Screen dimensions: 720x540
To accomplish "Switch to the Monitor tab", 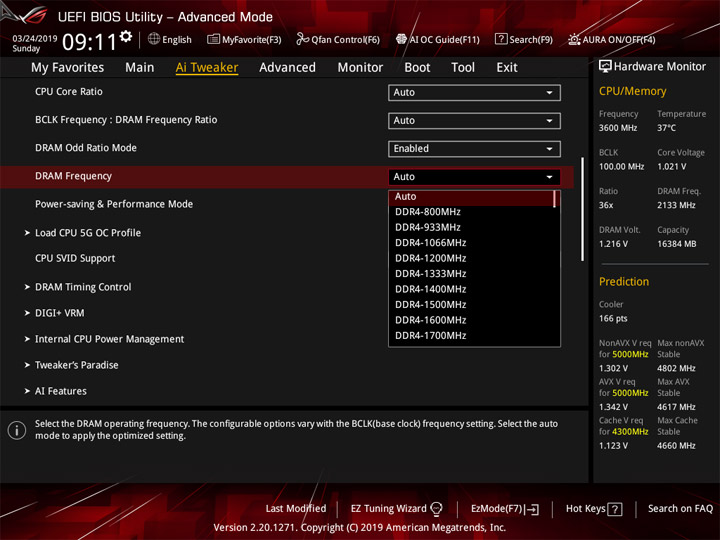I will point(360,68).
